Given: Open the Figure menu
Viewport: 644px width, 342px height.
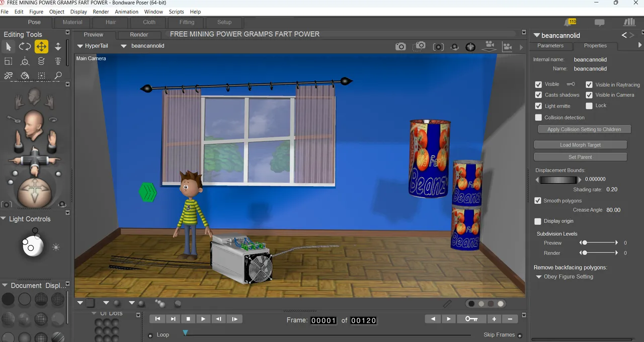Looking at the screenshot, I should [x=36, y=12].
